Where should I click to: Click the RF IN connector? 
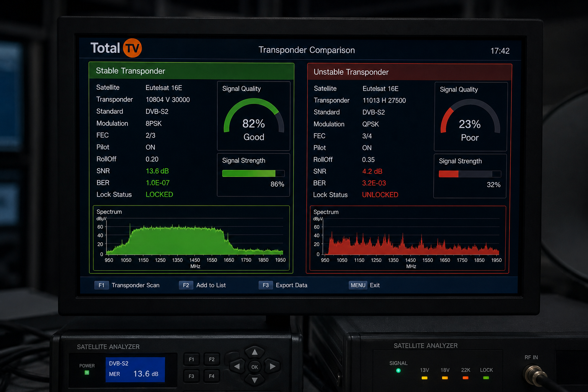(534, 375)
